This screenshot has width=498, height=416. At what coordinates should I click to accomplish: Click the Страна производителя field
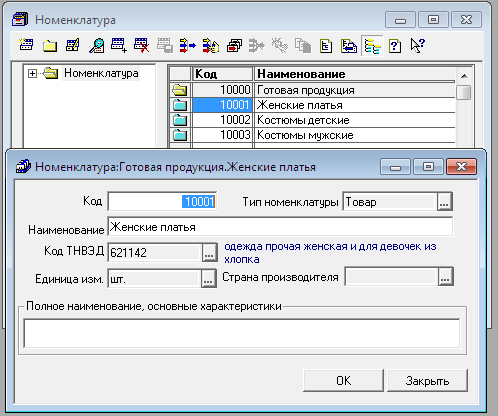tap(391, 277)
